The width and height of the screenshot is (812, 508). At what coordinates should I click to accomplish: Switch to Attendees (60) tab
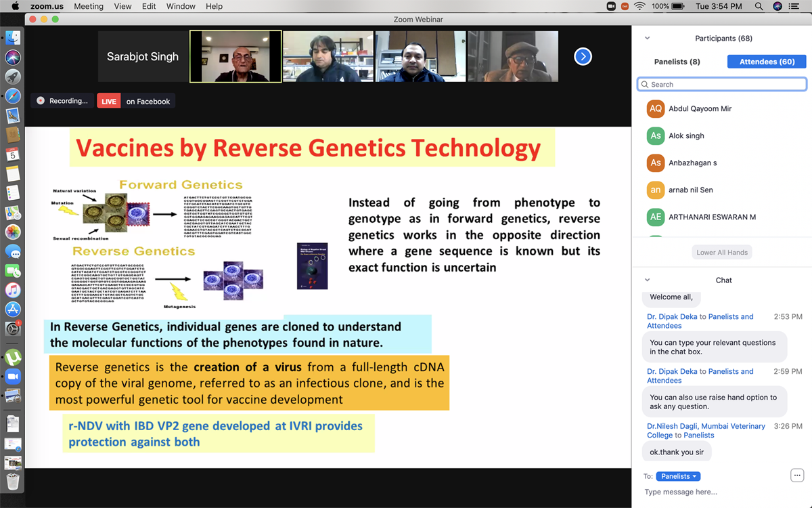767,62
